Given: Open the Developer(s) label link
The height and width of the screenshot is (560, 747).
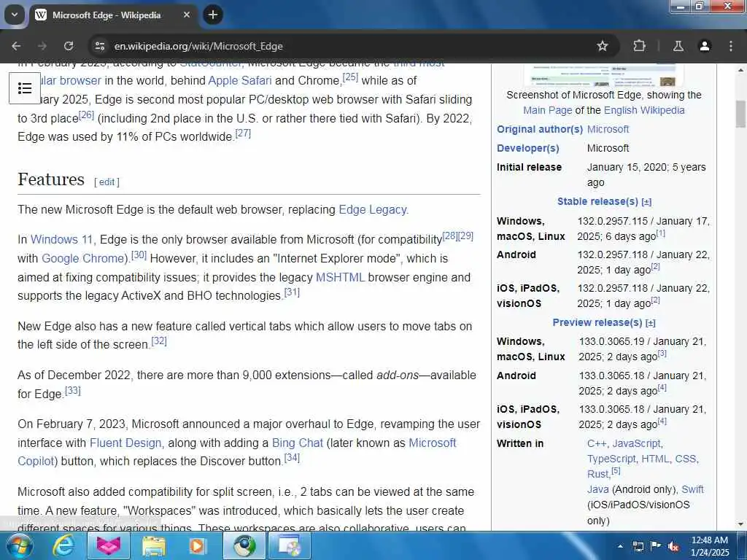Looking at the screenshot, I should pos(528,148).
